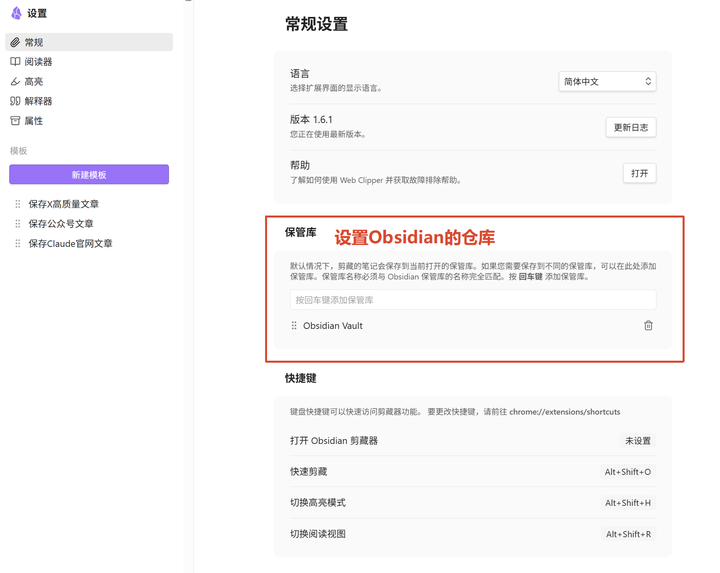The width and height of the screenshot is (720, 573).
Task: Open the 常规 settings section
Action: tap(89, 42)
